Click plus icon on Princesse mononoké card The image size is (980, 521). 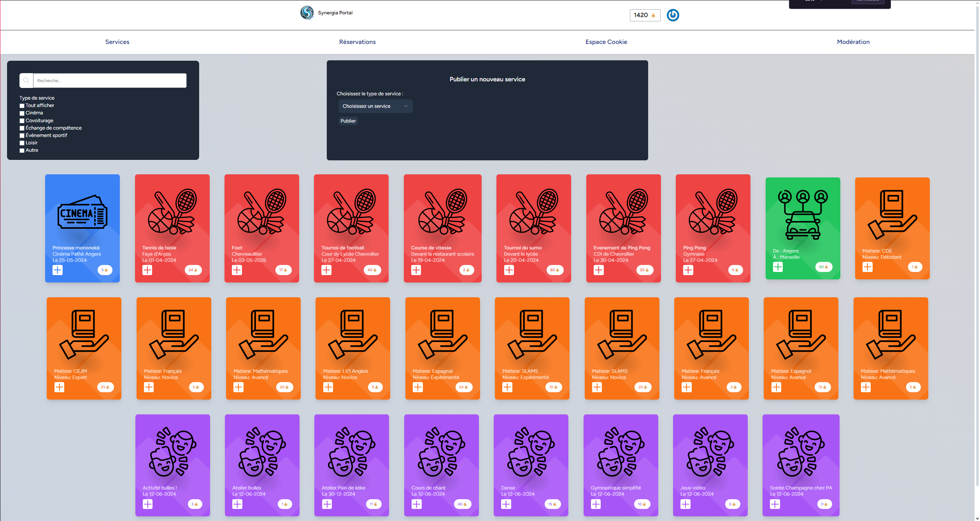(58, 270)
